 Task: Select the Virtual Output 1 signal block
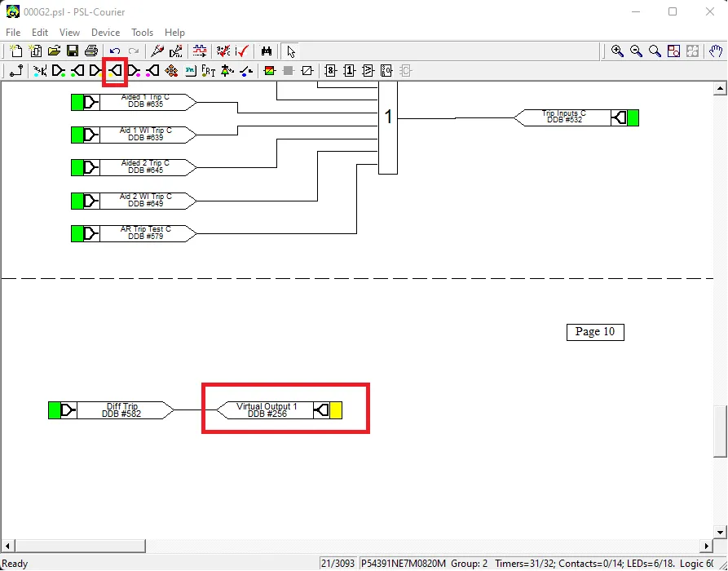point(279,410)
